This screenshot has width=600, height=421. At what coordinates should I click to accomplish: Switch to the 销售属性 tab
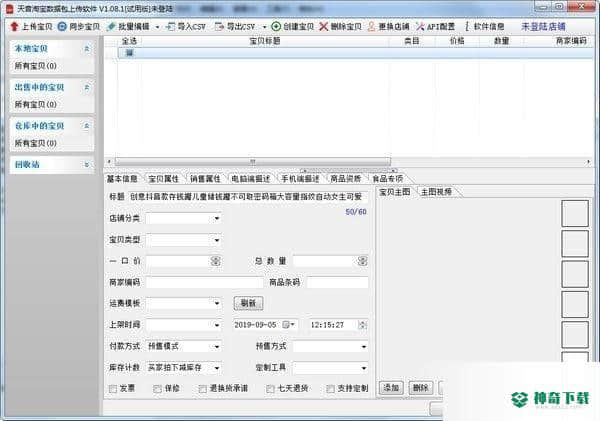coord(205,179)
